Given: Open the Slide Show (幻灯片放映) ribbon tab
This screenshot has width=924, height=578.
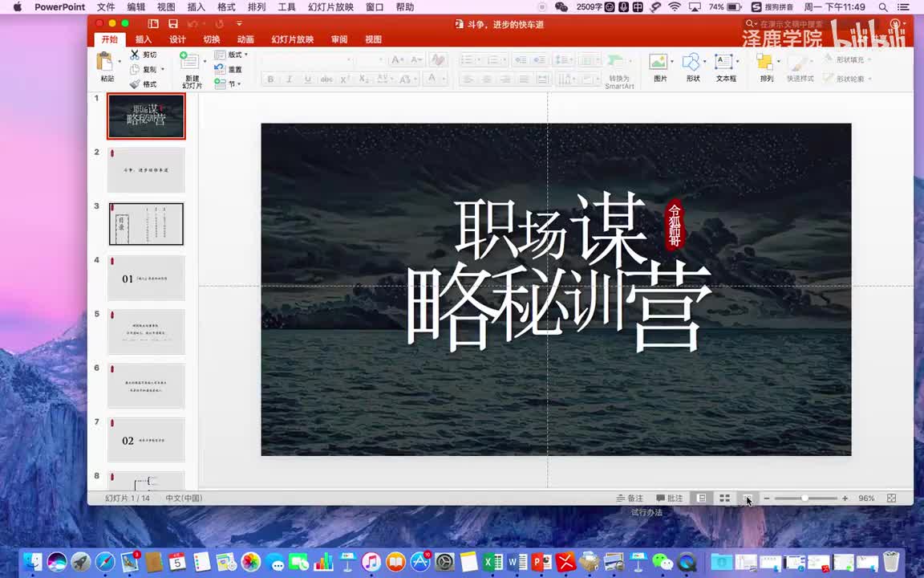Looking at the screenshot, I should pyautogui.click(x=292, y=39).
